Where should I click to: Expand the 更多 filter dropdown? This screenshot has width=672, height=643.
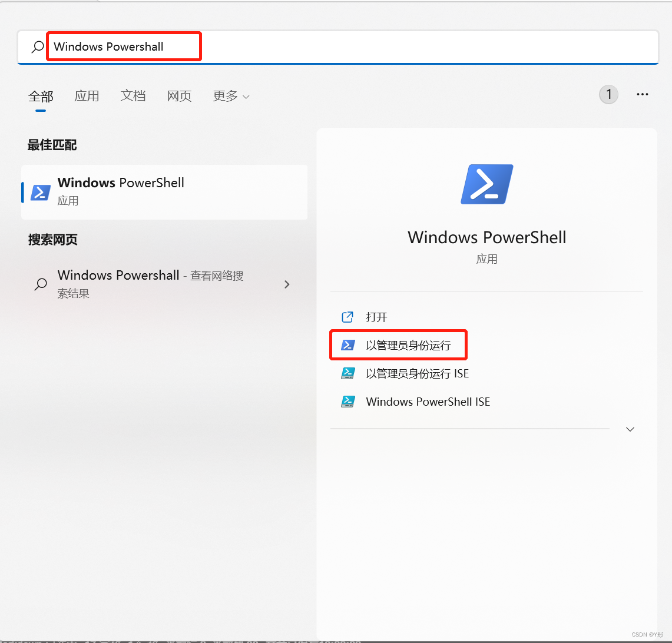(231, 96)
